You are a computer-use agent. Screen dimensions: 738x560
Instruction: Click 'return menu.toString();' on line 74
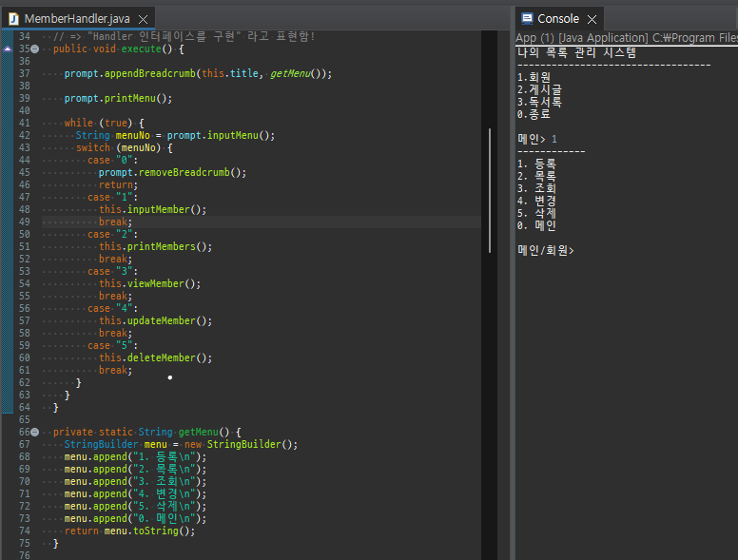(129, 531)
